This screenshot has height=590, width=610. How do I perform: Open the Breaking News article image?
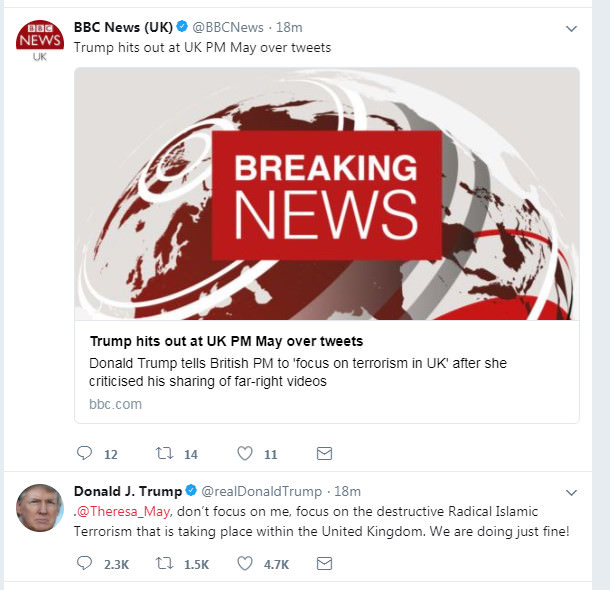[x=327, y=194]
